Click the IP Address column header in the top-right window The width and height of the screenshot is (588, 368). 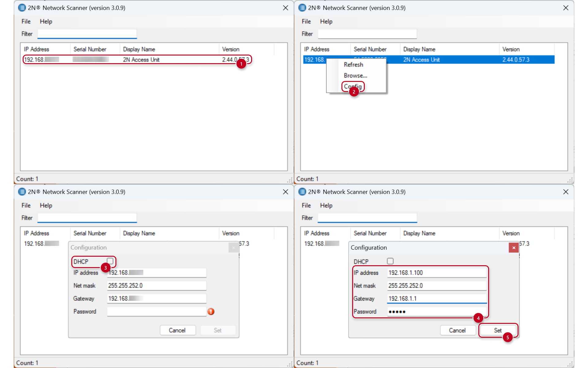pos(326,49)
